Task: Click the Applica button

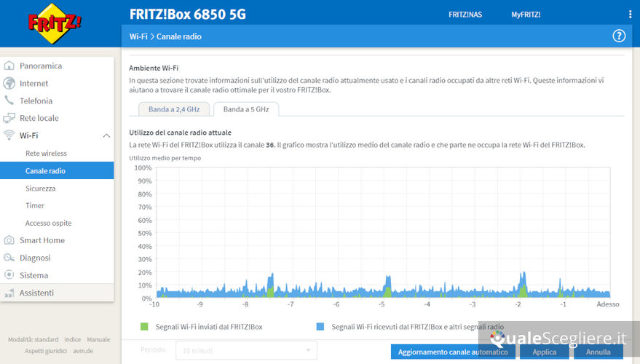Action: click(x=544, y=352)
